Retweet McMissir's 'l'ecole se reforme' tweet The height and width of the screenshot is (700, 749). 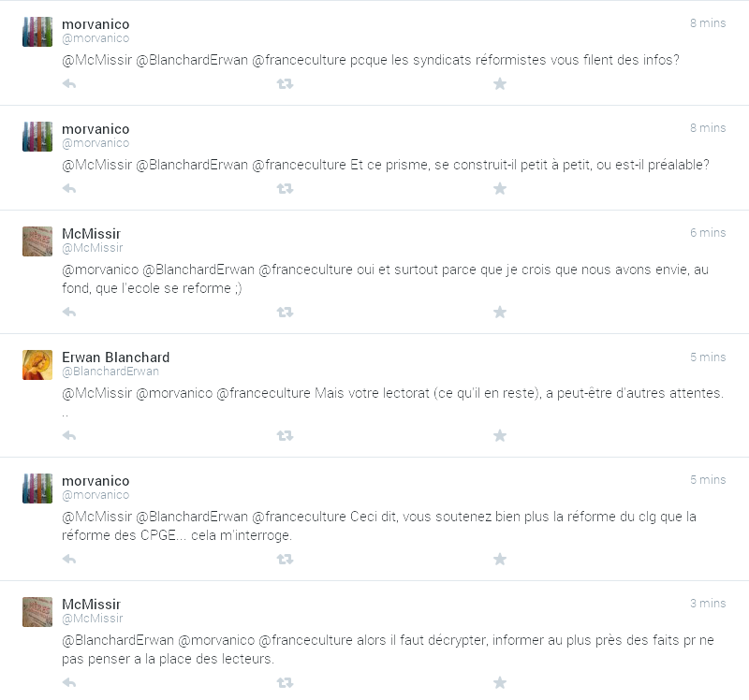(285, 312)
